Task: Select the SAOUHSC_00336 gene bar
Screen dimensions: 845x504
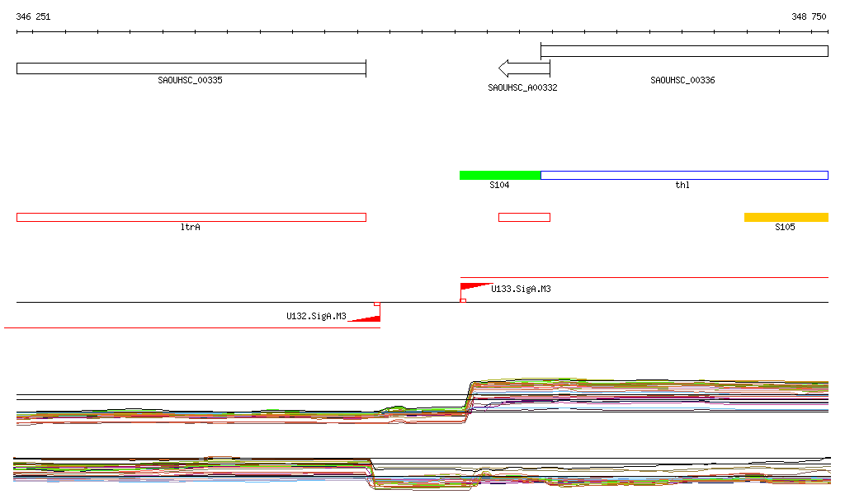Action: pyautogui.click(x=684, y=51)
